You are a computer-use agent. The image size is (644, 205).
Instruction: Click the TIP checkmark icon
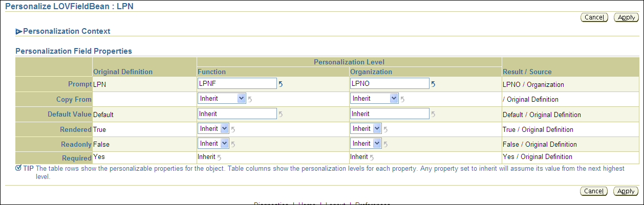coord(18,168)
